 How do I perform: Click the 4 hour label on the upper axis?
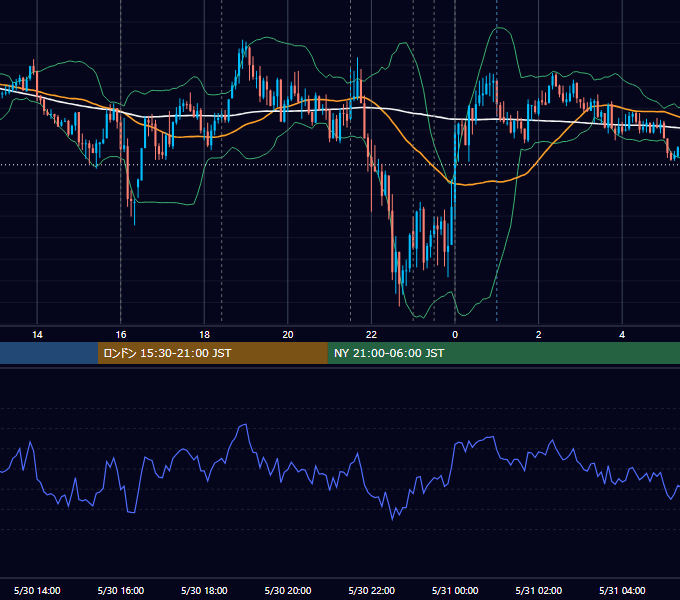[x=622, y=335]
